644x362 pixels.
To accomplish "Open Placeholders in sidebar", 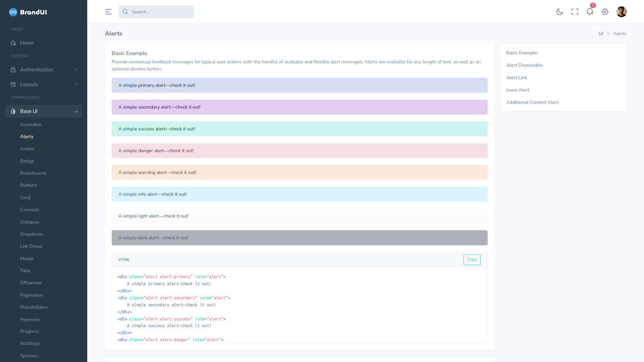I will 34,307.
